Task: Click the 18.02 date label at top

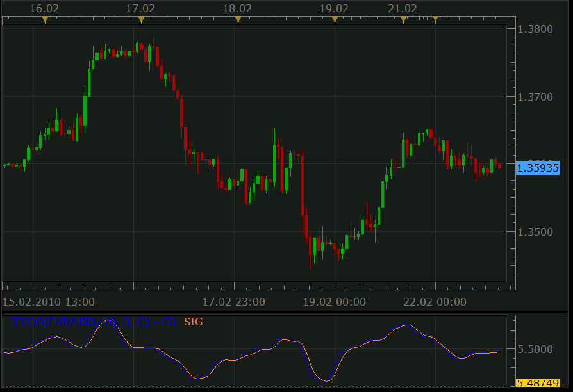Action: (238, 8)
